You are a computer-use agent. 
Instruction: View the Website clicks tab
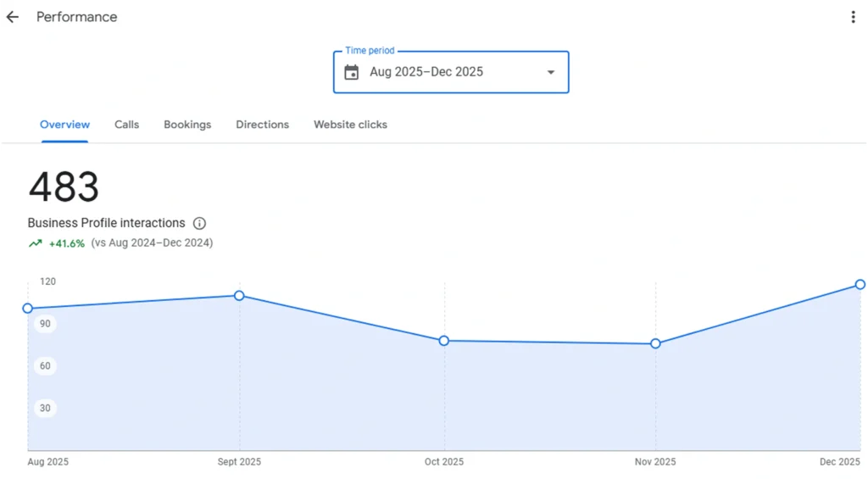(x=350, y=125)
